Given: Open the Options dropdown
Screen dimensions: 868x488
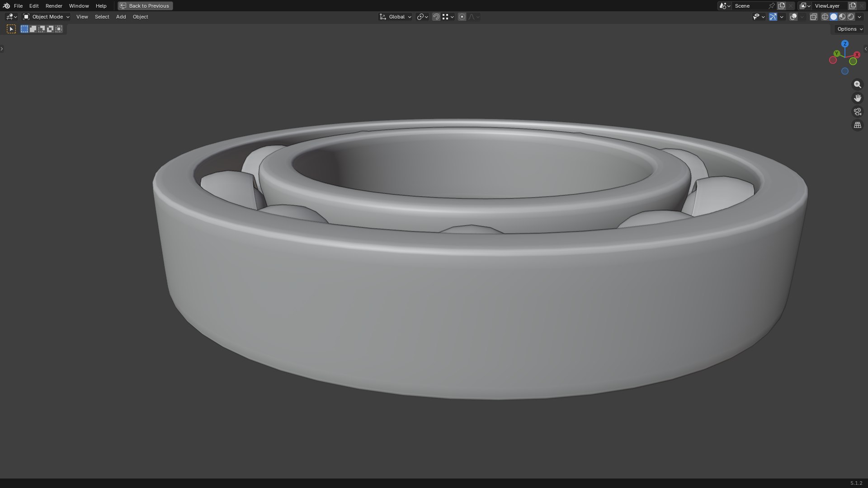Looking at the screenshot, I should tap(850, 29).
